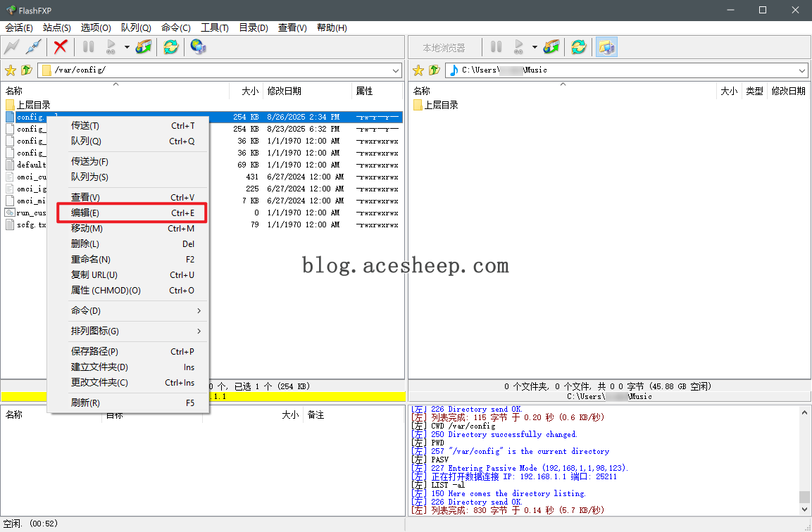Open the 帮助(H) menu

[x=332, y=28]
